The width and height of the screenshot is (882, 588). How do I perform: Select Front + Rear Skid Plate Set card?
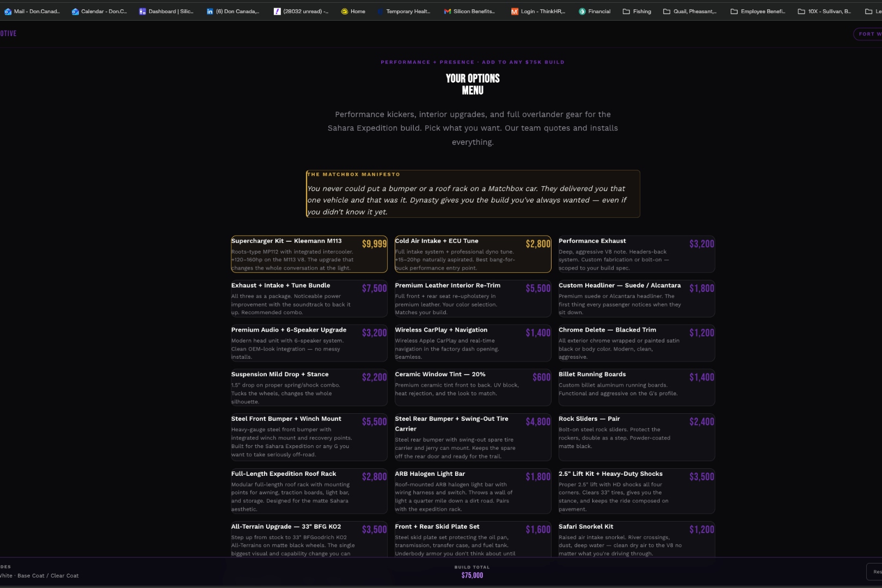[473, 540]
